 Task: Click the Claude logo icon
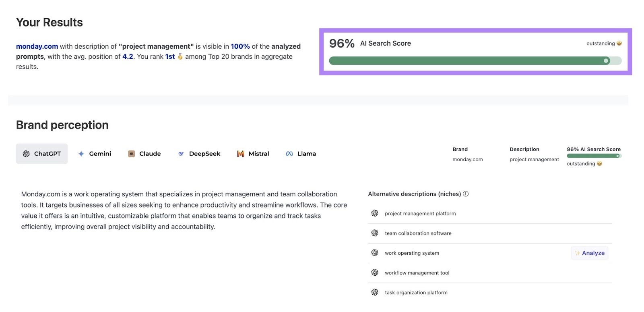[x=131, y=154]
